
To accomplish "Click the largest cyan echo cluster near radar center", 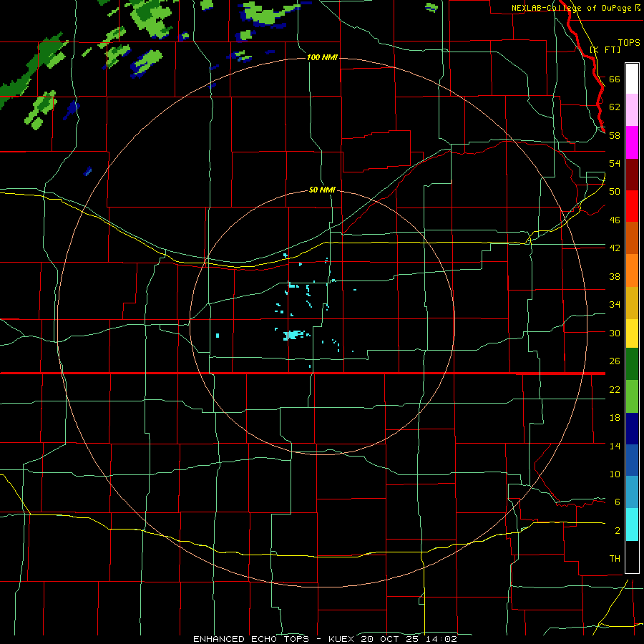I will 293,335.
